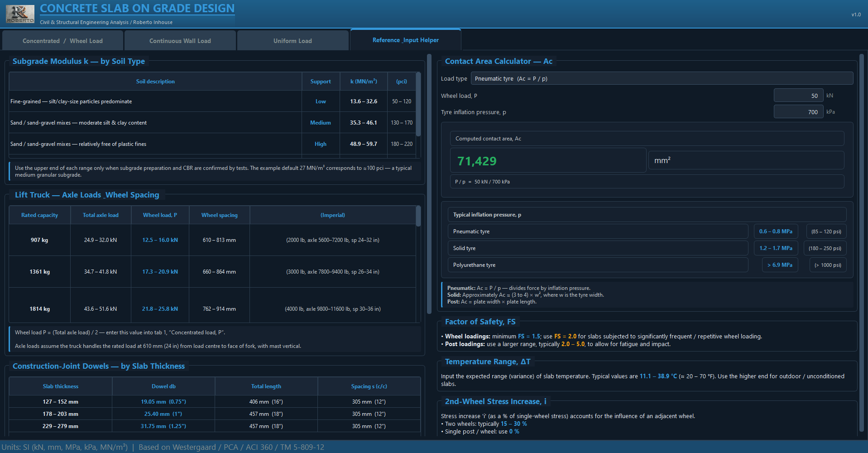Click the Medium support cell
The image size is (868, 453).
click(x=321, y=123)
